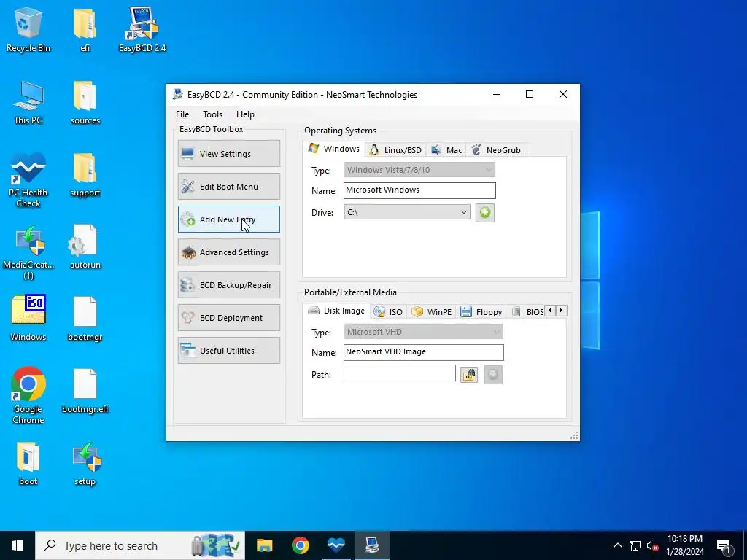Click the browse for file icon beside Path
Image resolution: width=747 pixels, height=560 pixels.
(469, 375)
